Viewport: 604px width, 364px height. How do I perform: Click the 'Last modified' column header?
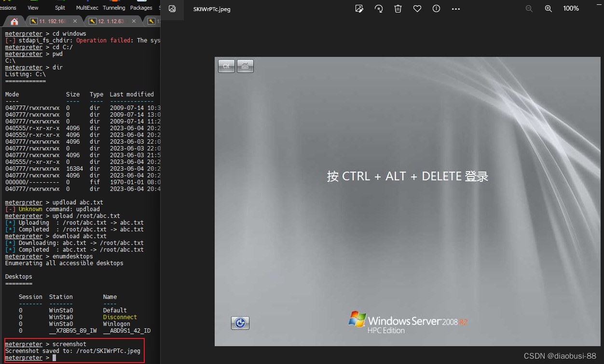click(132, 94)
